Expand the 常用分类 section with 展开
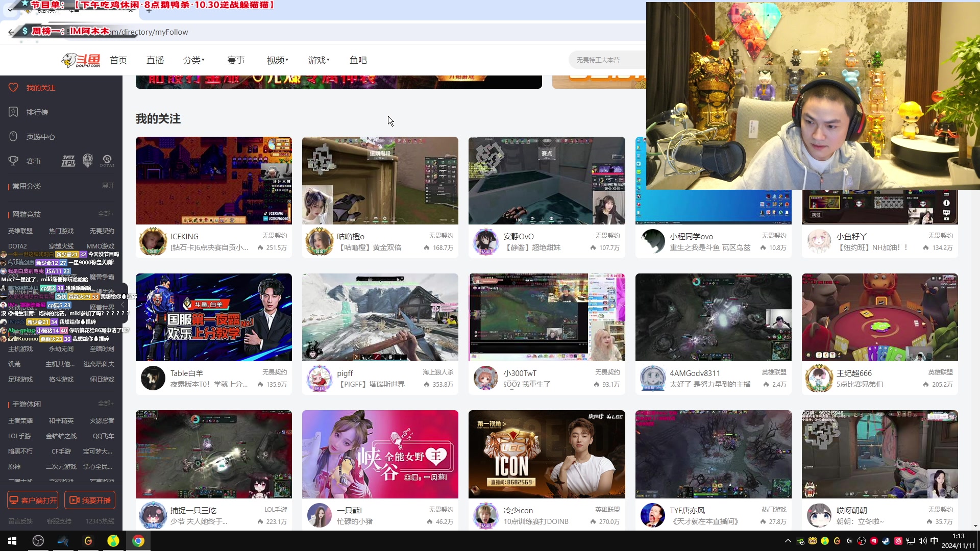 coord(108,186)
